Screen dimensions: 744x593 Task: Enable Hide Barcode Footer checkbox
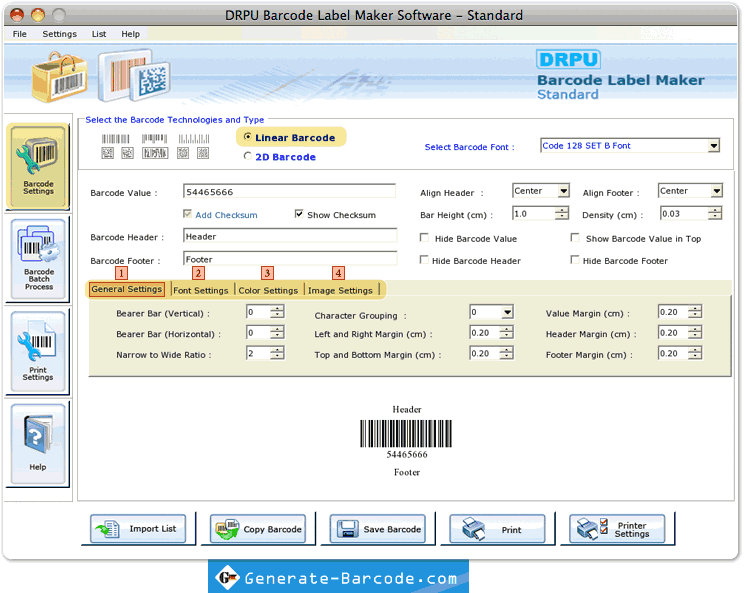(575, 260)
